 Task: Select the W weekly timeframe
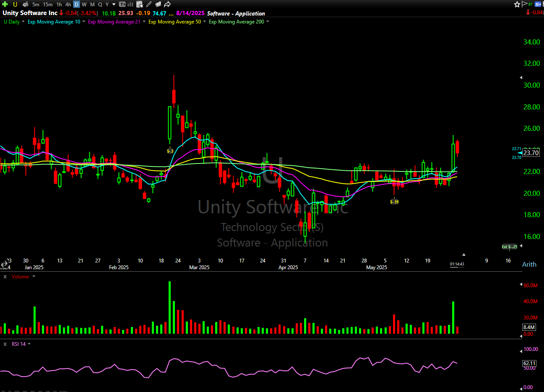(84, 5)
